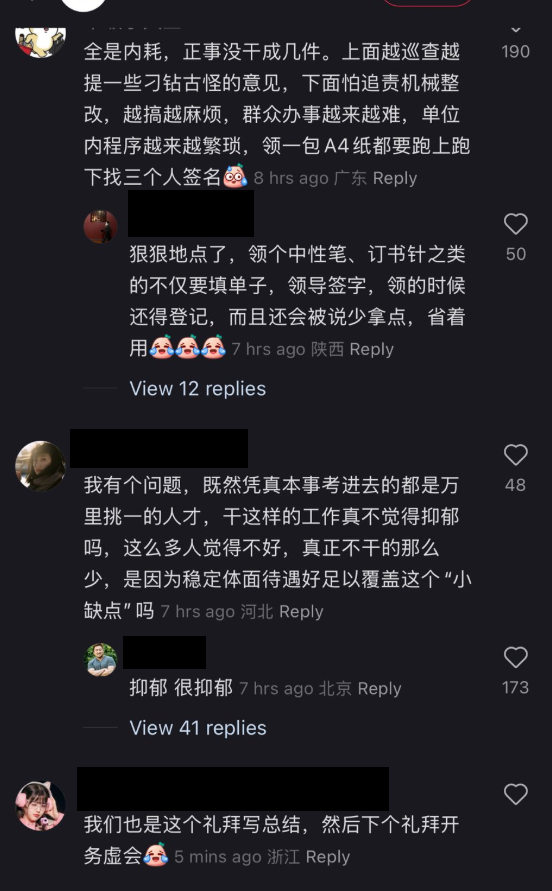Open the comment text starting 我有个问题
The height and width of the screenshot is (891, 552).
click(x=277, y=548)
